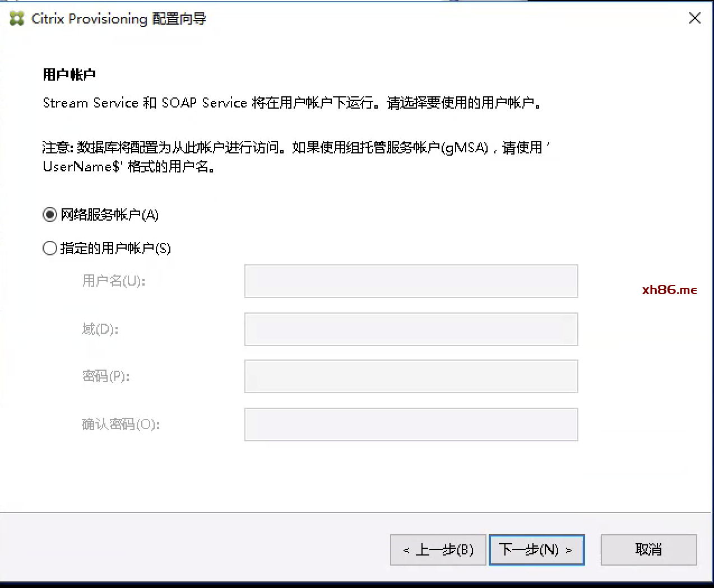Image resolution: width=714 pixels, height=588 pixels.
Task: Choose the 指定的用户帐户(S) radio option
Action: point(50,248)
